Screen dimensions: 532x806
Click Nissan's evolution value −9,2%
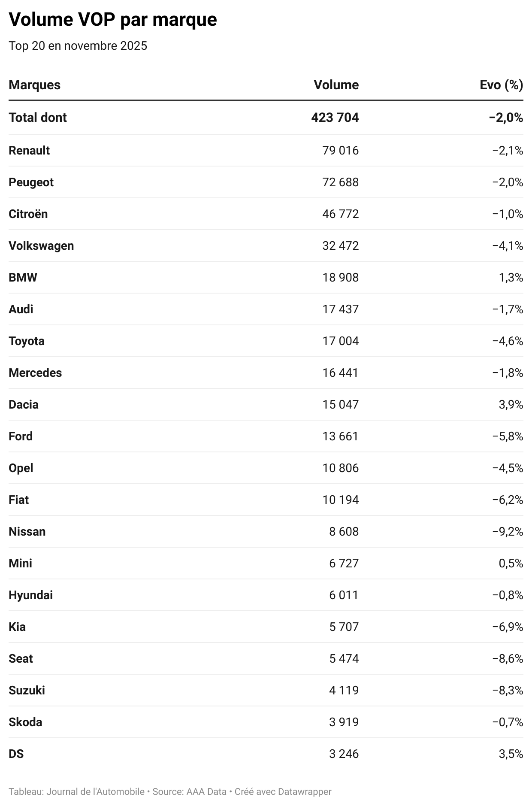pos(508,532)
